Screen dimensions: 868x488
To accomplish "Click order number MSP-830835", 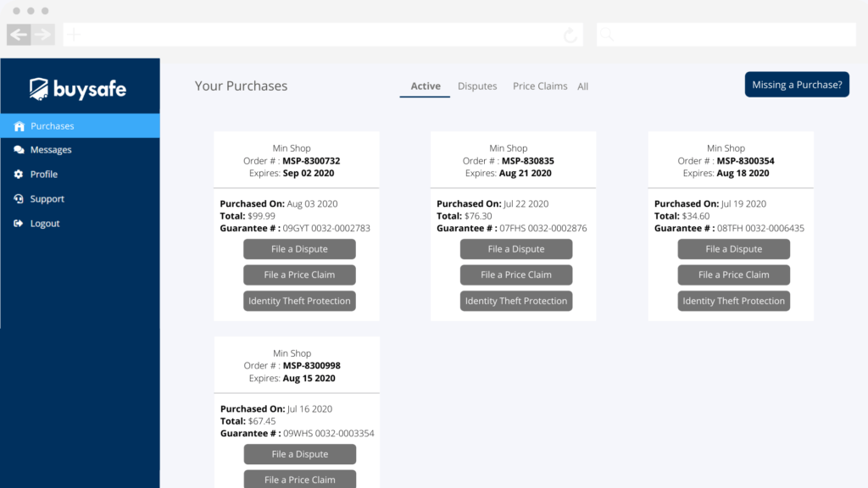I will pos(528,161).
